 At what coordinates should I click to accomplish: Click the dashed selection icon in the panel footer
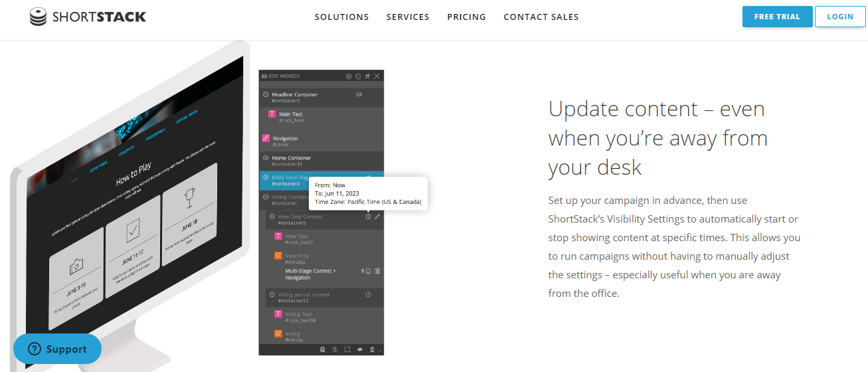coord(347,349)
